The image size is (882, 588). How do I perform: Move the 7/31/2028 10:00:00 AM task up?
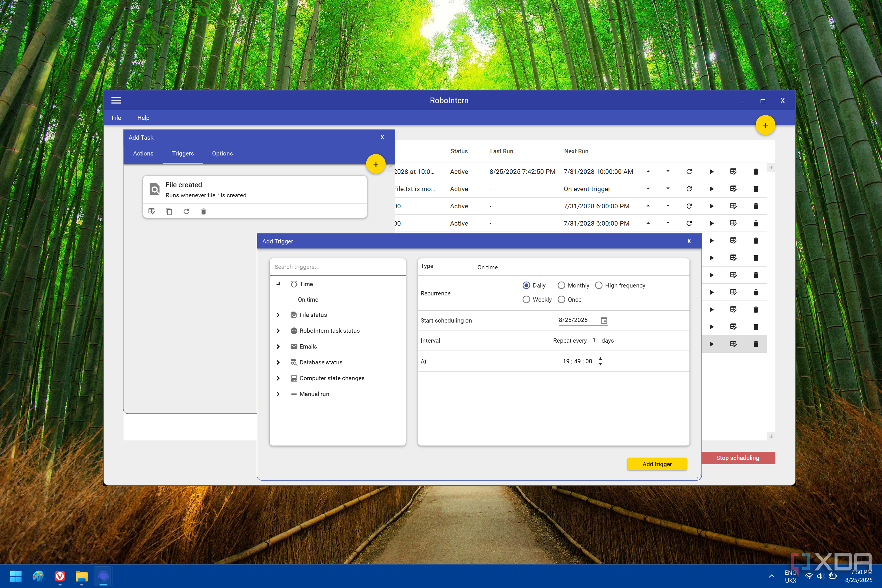(x=648, y=171)
